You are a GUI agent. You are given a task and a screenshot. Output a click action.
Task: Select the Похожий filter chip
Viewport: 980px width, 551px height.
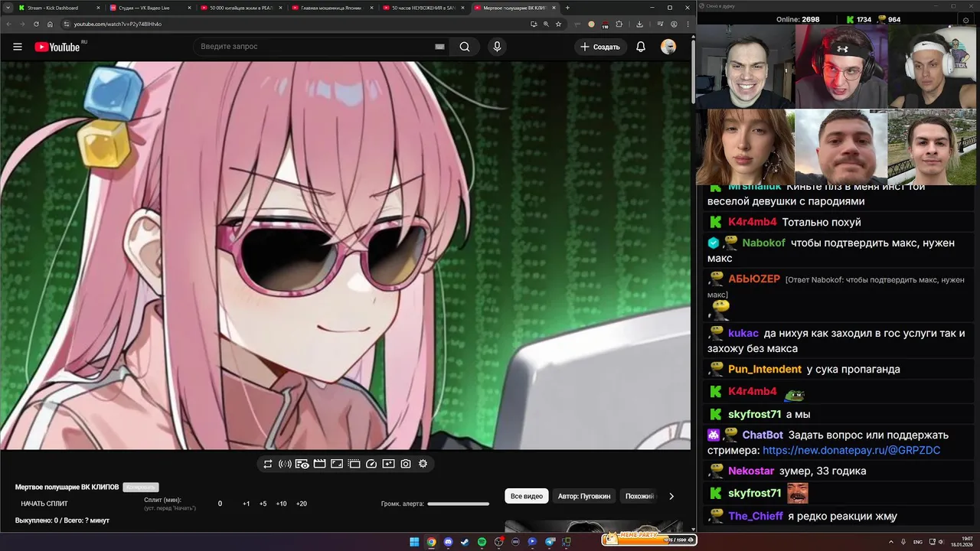pos(640,496)
